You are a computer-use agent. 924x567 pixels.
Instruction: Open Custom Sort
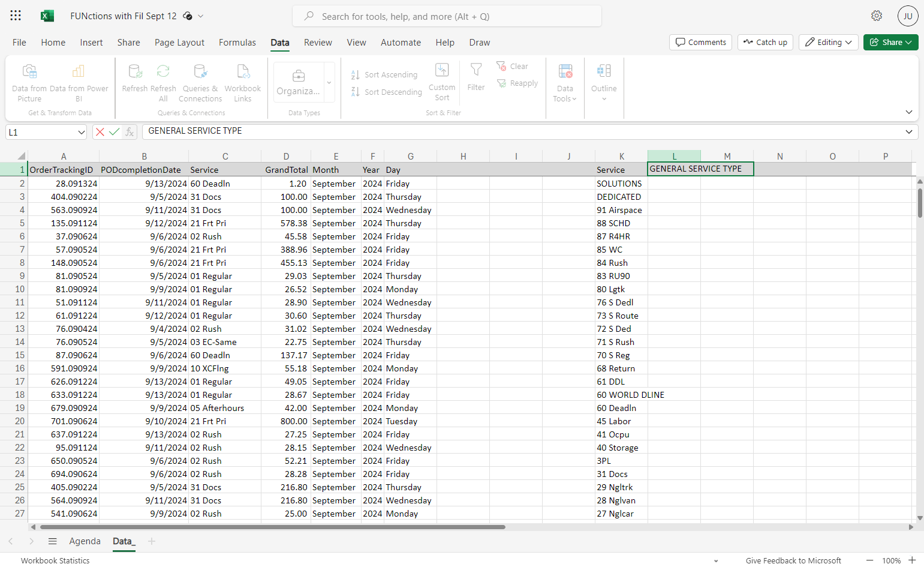click(x=442, y=82)
